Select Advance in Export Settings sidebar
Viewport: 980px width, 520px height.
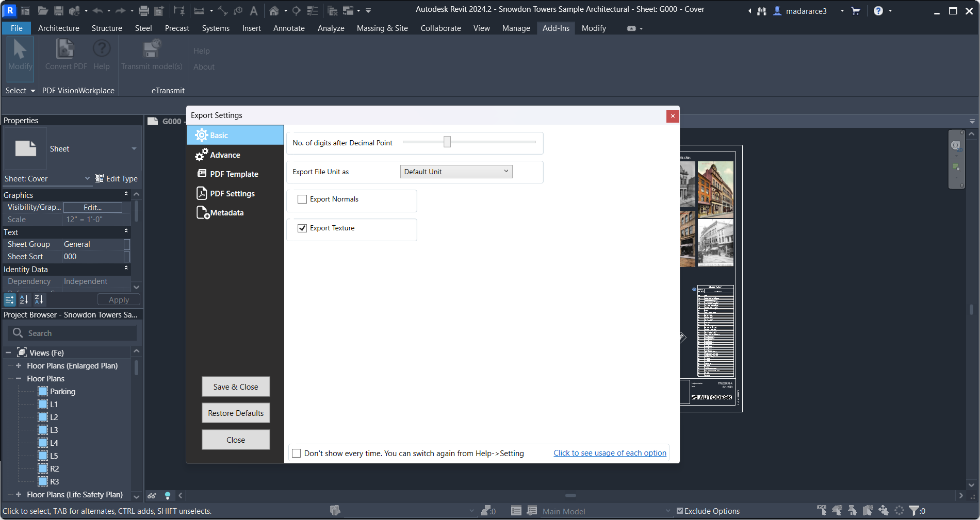click(x=235, y=155)
